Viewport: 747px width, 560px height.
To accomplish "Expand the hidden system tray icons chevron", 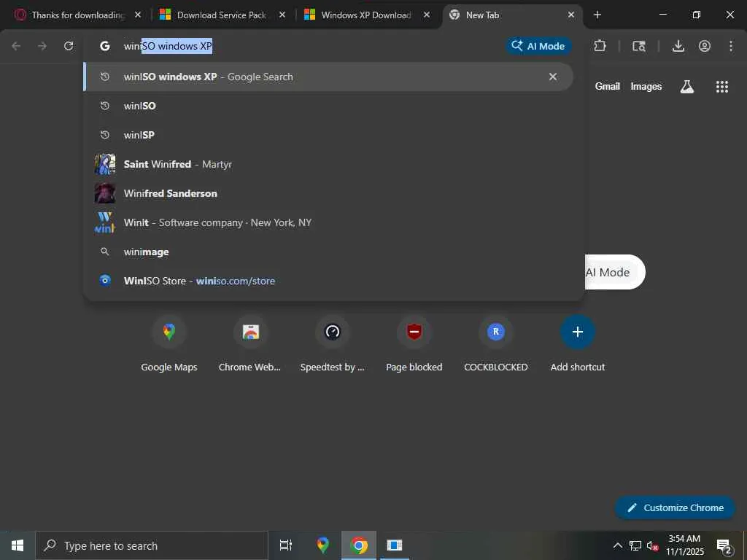I will tap(617, 545).
